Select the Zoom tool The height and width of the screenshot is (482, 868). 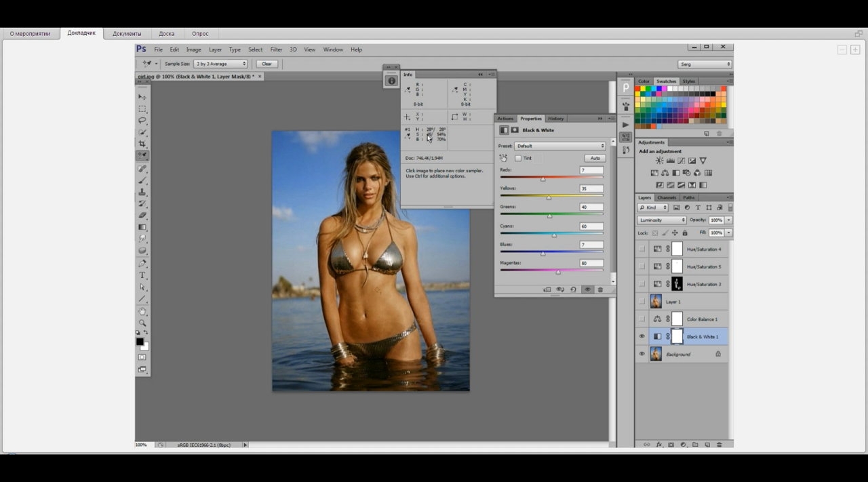142,323
